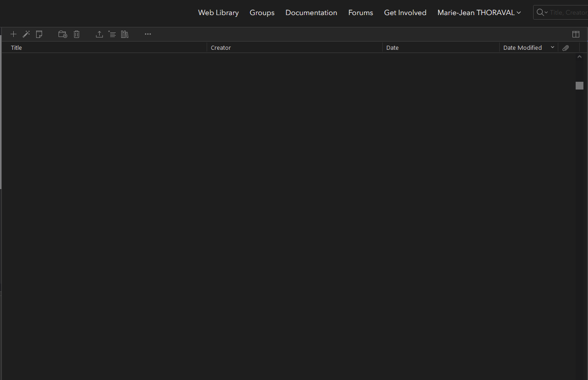
Task: Open the Export upload-arrow icon
Action: click(x=99, y=34)
